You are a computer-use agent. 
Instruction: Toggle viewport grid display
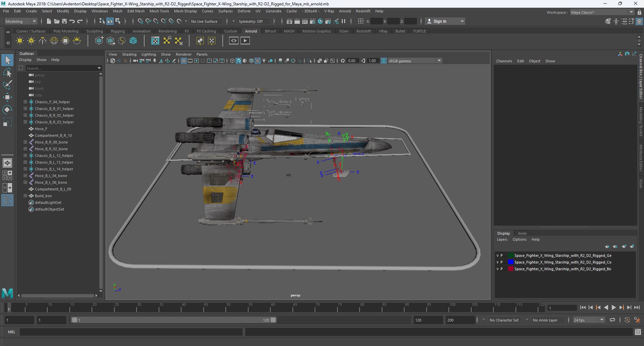tap(184, 61)
